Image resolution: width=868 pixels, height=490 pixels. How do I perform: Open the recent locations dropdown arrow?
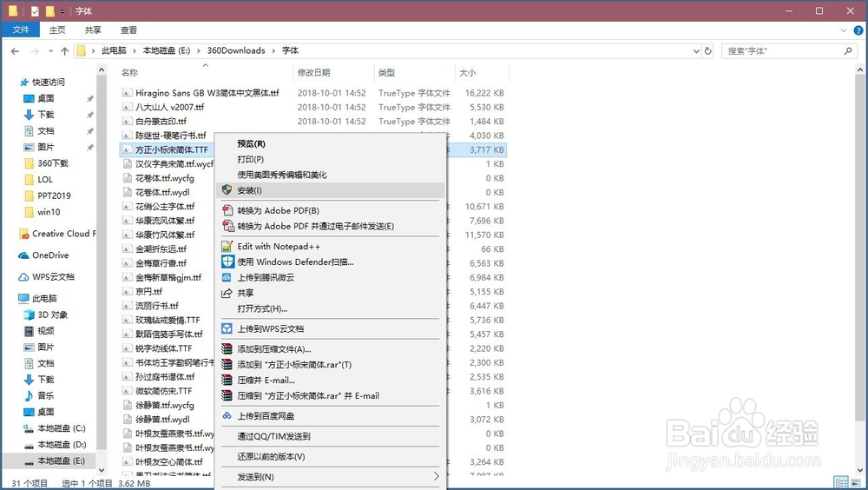50,51
